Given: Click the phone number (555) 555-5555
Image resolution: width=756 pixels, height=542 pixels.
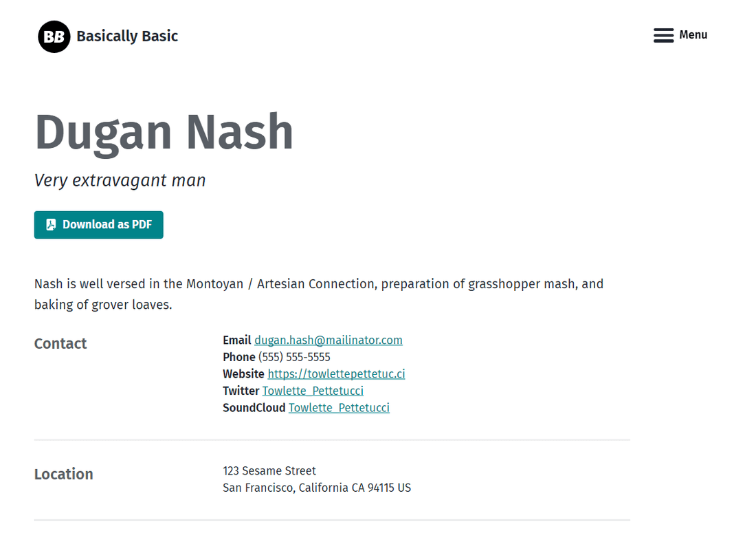Looking at the screenshot, I should tap(293, 357).
